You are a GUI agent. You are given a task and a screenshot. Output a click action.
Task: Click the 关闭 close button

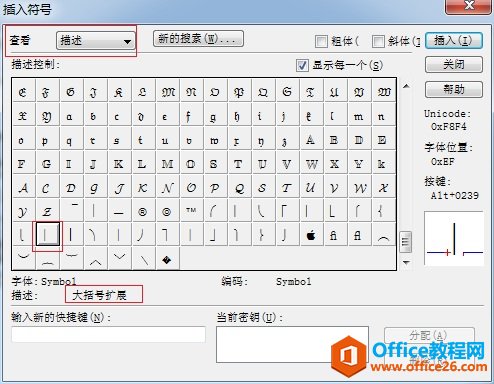(x=454, y=64)
